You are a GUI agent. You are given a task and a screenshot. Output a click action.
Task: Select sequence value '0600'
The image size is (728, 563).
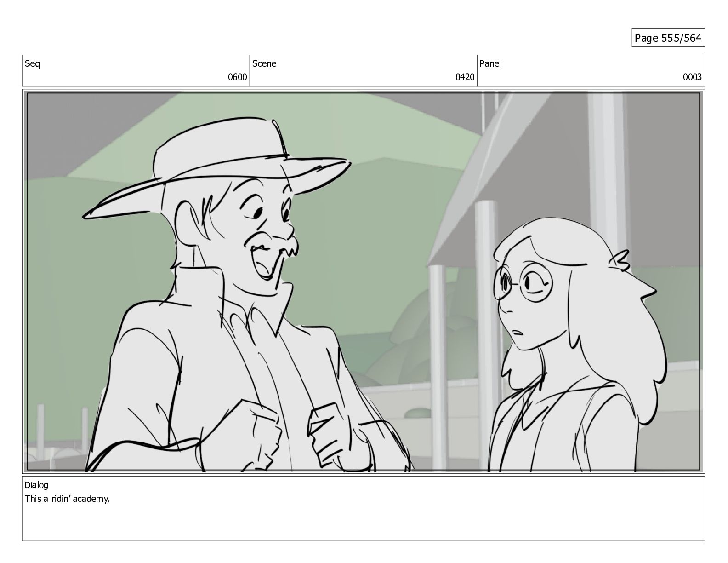(238, 77)
